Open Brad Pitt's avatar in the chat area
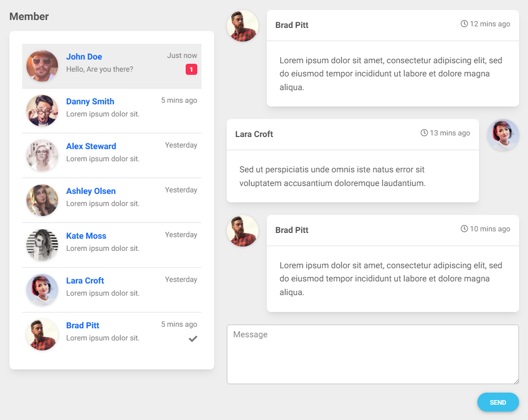528x420 pixels. pos(243,25)
